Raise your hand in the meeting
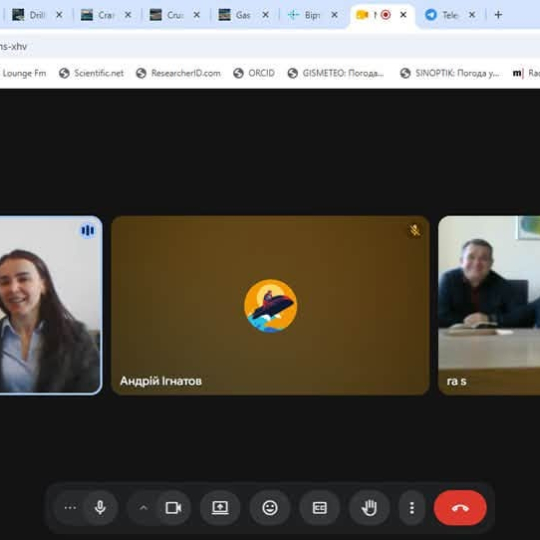Viewport: 540px width, 540px height. [369, 508]
